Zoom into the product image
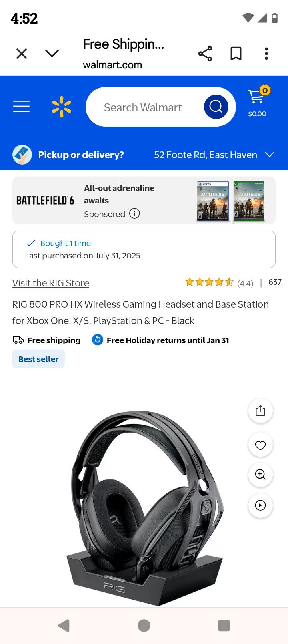 [260, 475]
